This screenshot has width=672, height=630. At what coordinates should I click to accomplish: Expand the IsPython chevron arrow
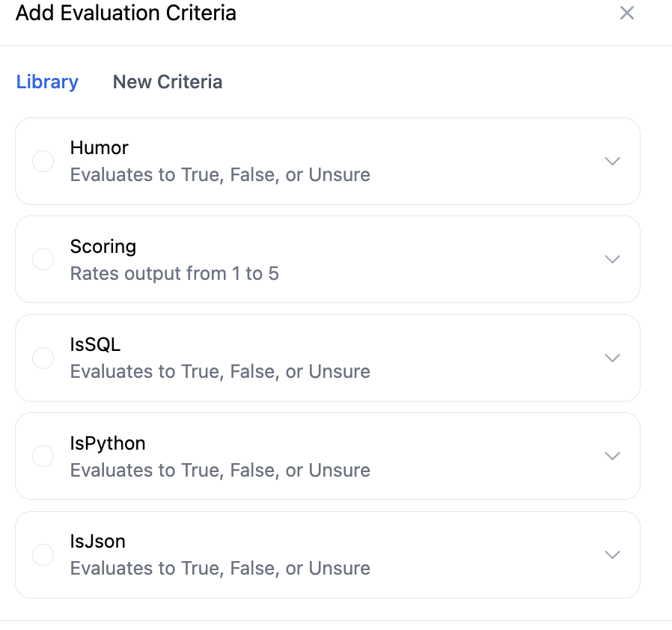click(612, 456)
